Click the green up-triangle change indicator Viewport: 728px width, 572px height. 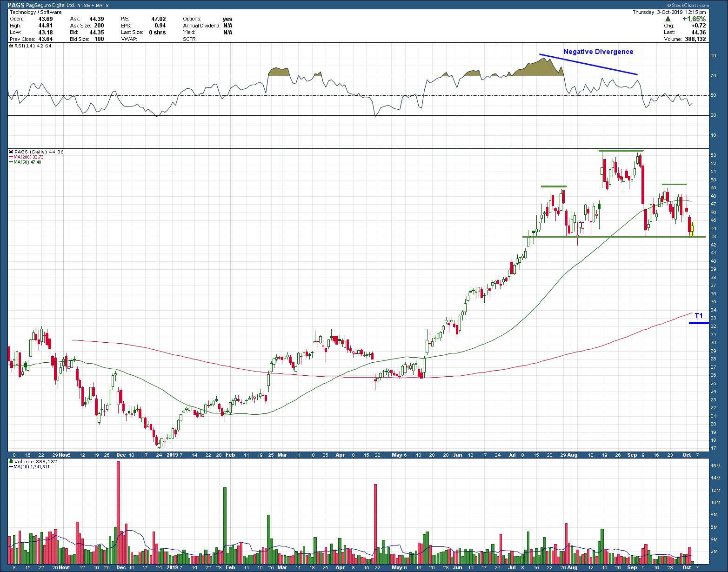tap(668, 19)
